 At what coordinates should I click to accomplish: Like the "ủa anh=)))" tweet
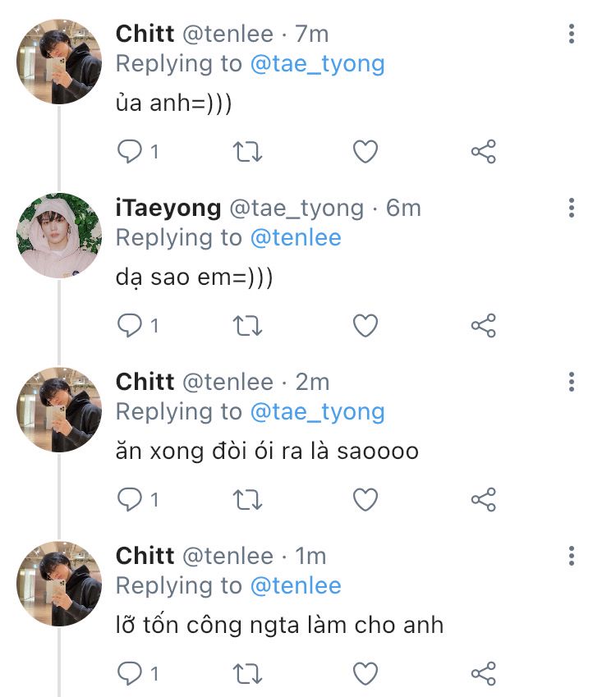[365, 151]
